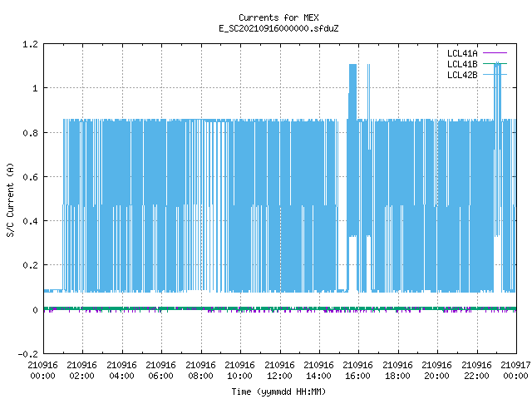The width and height of the screenshot is (532, 399).
Task: Click the y-axis tick value 1
Action: click(35, 89)
